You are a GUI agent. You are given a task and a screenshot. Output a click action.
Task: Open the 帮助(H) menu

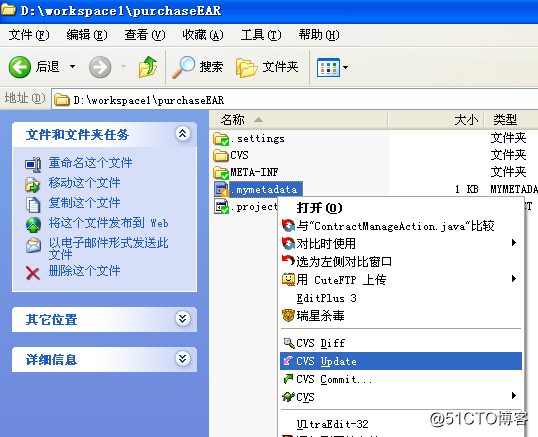(319, 35)
